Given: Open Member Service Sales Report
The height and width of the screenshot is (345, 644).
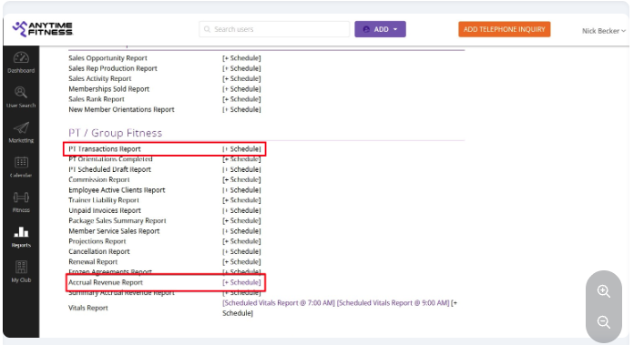Looking at the screenshot, I should (x=114, y=230).
